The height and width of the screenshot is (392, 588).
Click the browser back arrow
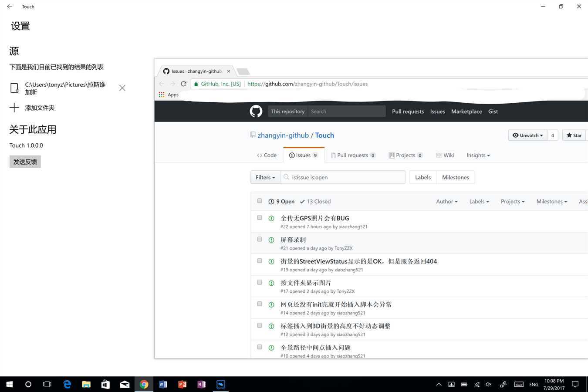click(162, 84)
